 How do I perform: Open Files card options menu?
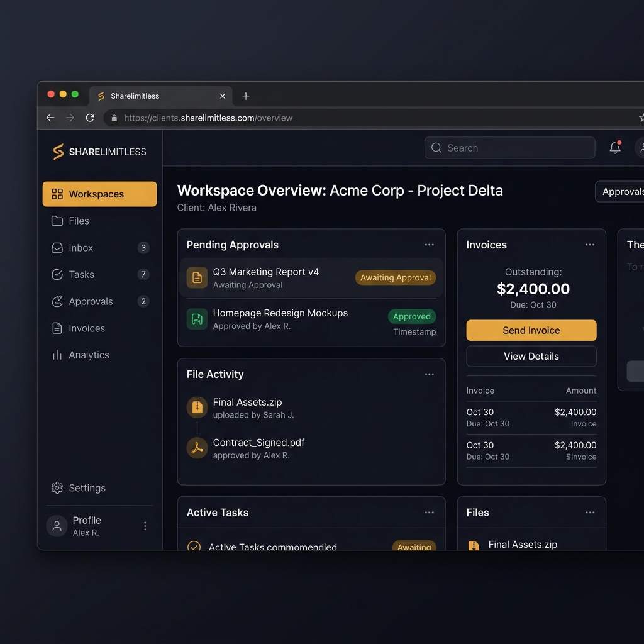pos(590,513)
